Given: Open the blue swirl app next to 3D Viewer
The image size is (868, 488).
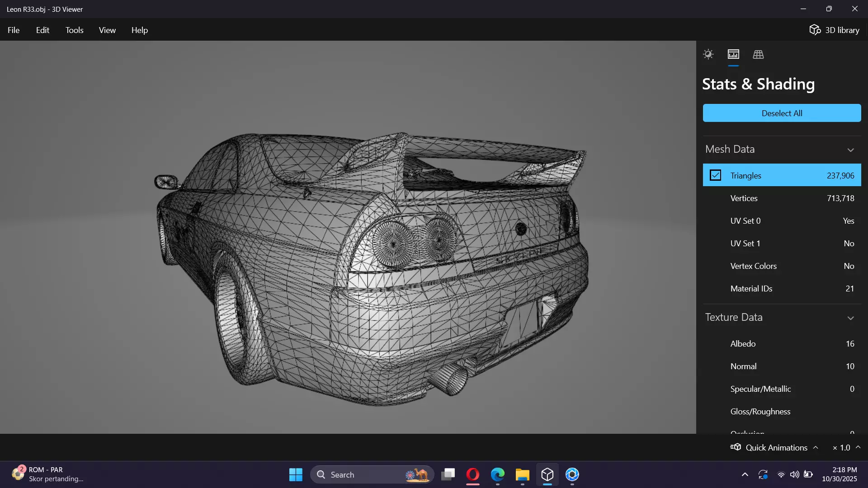Looking at the screenshot, I should (572, 474).
